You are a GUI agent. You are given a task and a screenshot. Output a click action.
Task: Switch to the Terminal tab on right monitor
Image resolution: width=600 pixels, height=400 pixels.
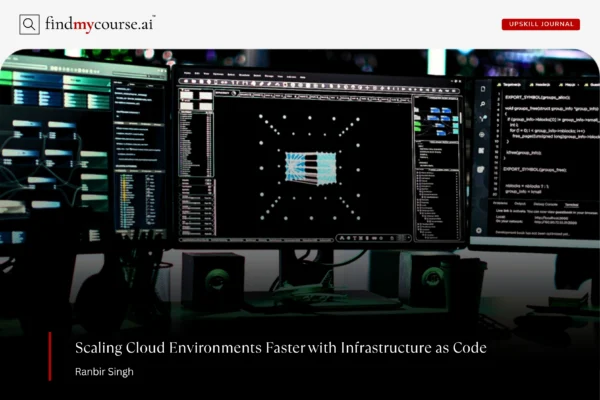(x=572, y=205)
